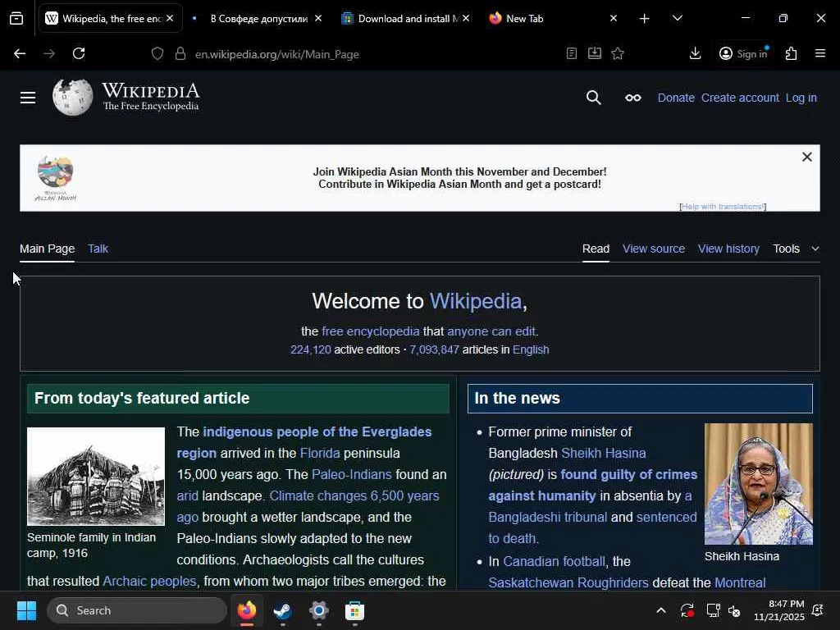This screenshot has height=630, width=840.
Task: Open Seminole family photo thumbnail
Action: (x=96, y=477)
